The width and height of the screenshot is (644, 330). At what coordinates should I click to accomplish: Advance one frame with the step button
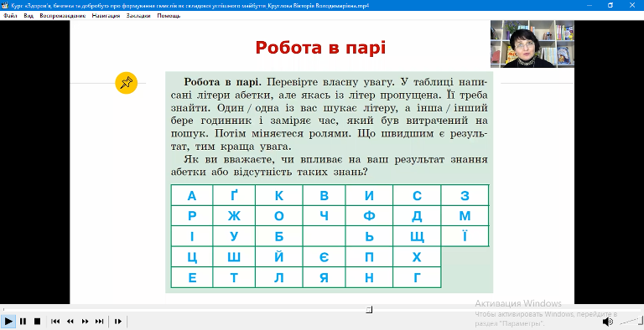118,322
